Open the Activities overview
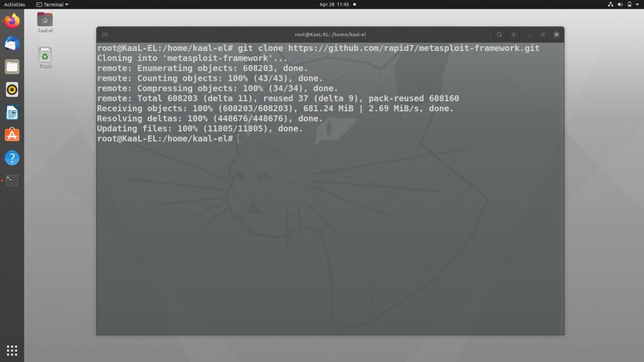 14,4
